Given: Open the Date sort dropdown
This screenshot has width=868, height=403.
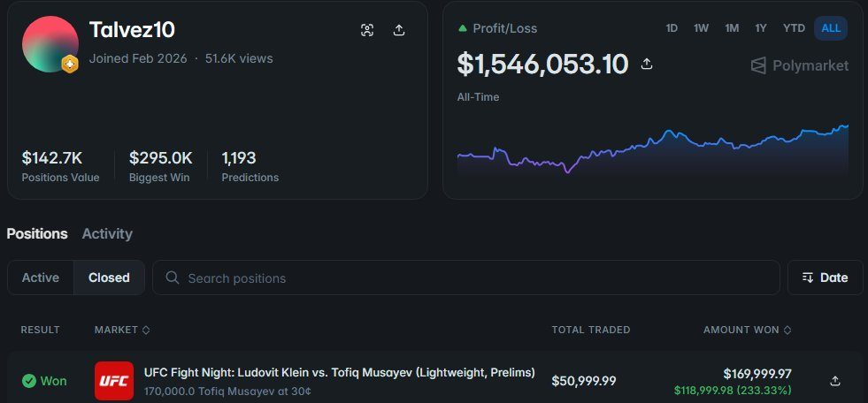Looking at the screenshot, I should click(825, 278).
